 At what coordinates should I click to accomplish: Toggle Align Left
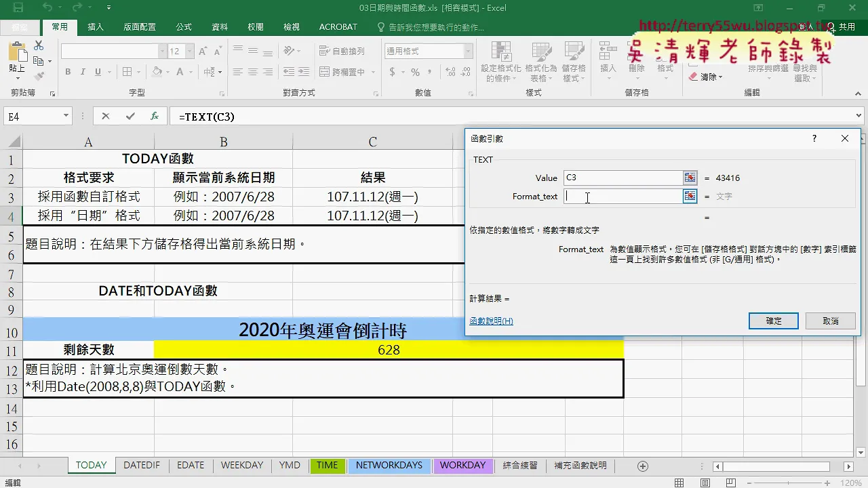pyautogui.click(x=237, y=72)
